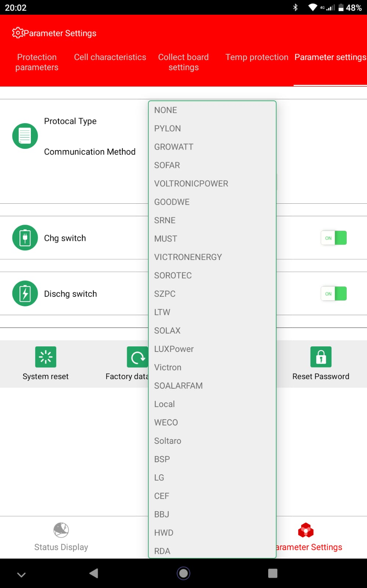
Task: Tap the Factory data refresh icon
Action: [137, 357]
